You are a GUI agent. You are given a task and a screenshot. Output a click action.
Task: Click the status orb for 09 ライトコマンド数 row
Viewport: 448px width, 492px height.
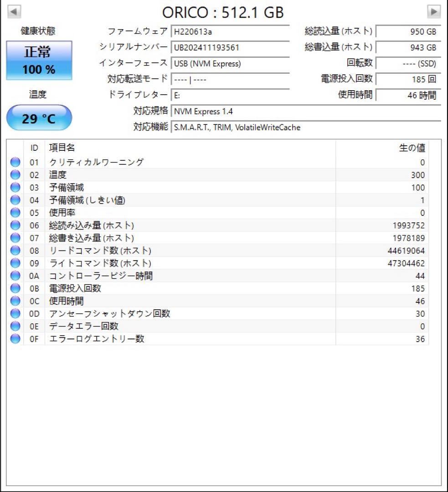coord(15,263)
